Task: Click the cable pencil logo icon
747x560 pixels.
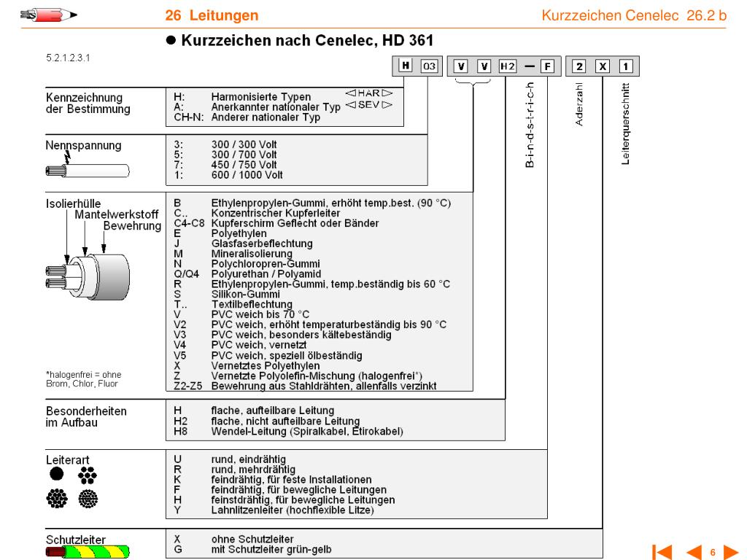Action: tap(49, 15)
